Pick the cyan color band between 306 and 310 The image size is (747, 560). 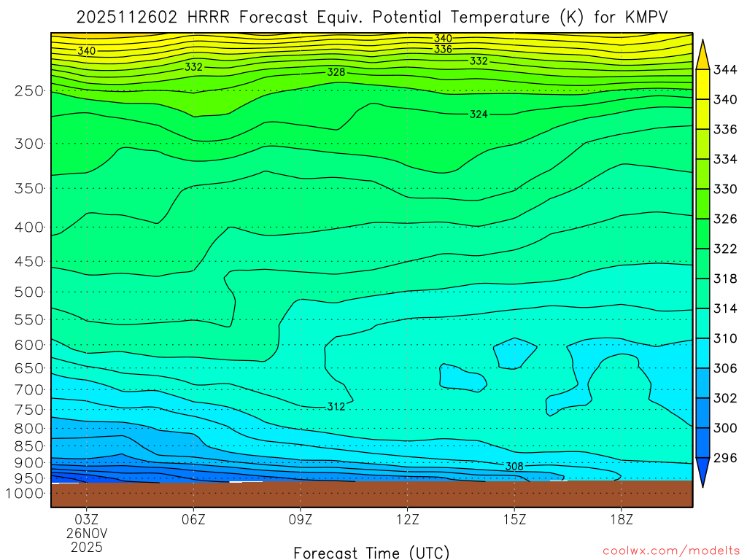pos(703,353)
